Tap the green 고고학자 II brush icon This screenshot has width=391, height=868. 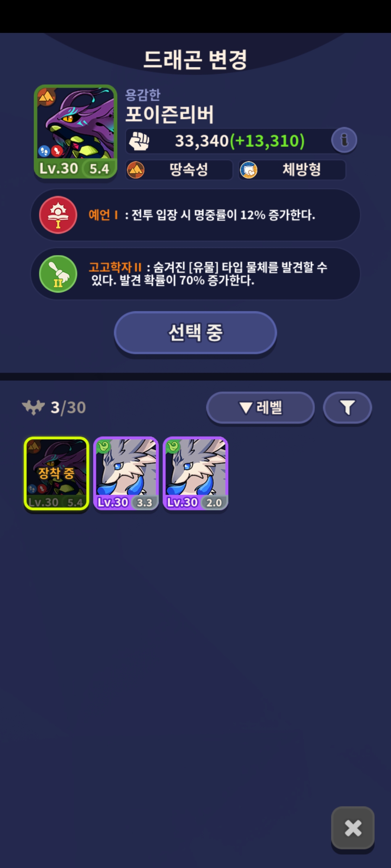point(58,274)
